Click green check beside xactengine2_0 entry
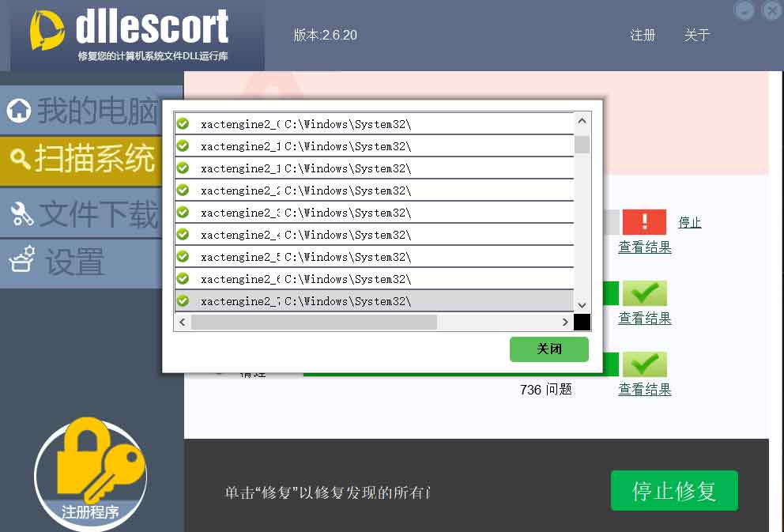Screen dimensions: 784x532 coord(183,124)
